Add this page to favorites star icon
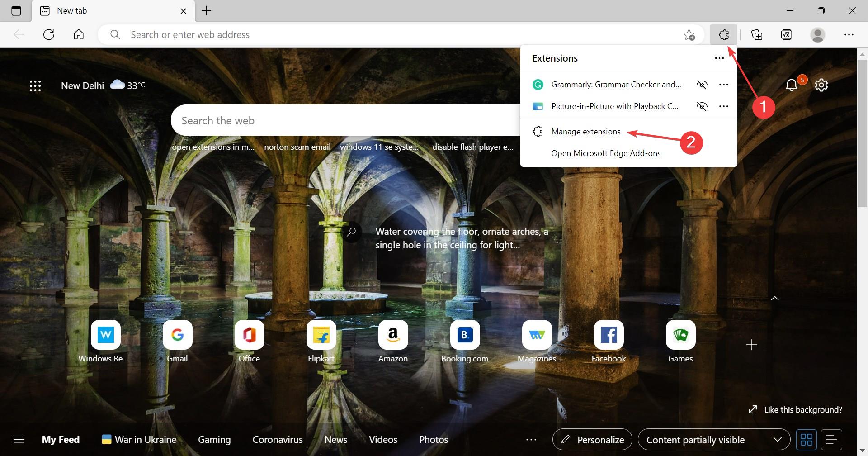The image size is (868, 456). 689,35
